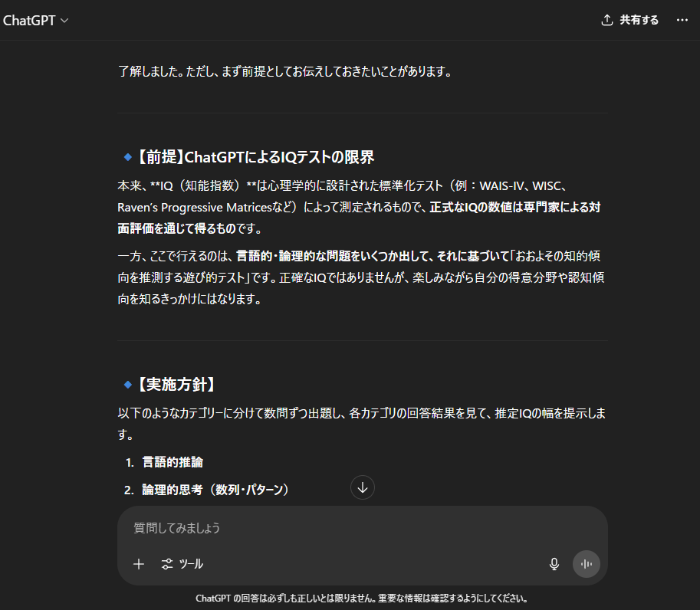Click the heading 【実施方針】
Image resolution: width=700 pixels, height=610 pixels.
coord(176,384)
